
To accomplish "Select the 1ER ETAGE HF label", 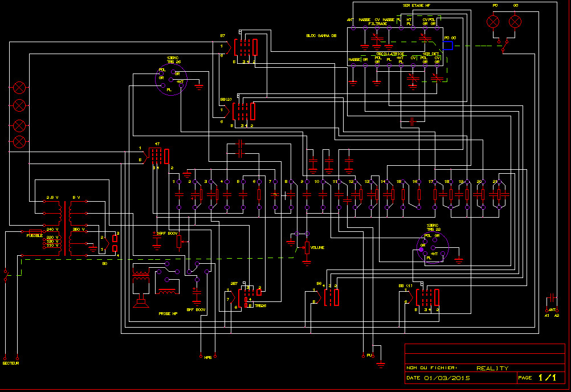I will coord(417,6).
